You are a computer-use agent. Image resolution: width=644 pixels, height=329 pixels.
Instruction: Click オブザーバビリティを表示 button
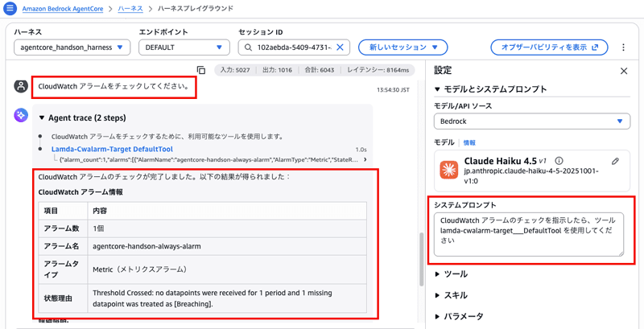[x=549, y=47]
